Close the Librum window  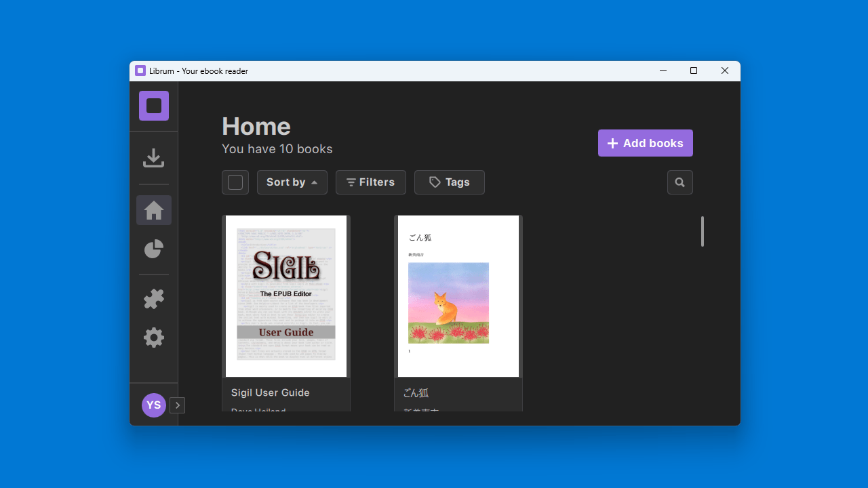point(725,70)
